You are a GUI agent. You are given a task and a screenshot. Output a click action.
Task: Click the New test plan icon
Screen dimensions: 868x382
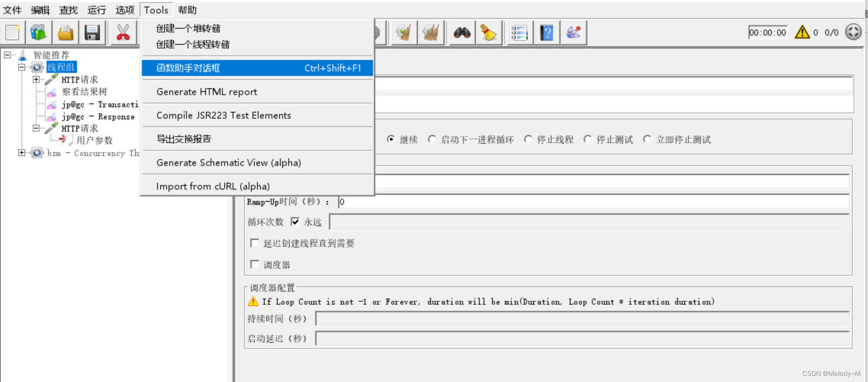pyautogui.click(x=12, y=33)
